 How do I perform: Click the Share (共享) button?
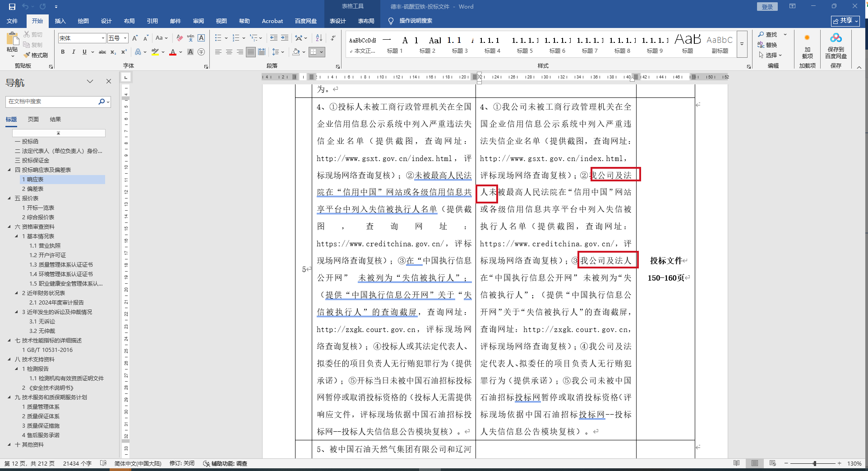(x=845, y=21)
